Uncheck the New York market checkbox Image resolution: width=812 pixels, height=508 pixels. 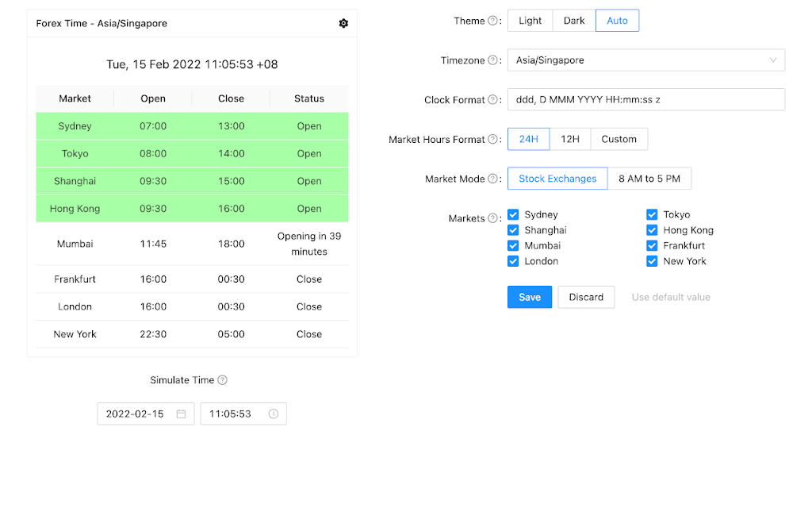652,261
